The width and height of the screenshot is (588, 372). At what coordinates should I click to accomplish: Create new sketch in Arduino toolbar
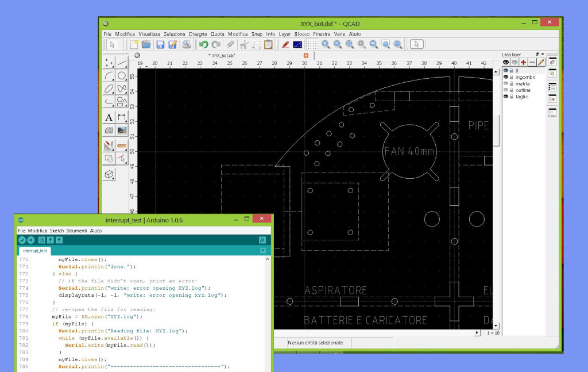pos(41,240)
